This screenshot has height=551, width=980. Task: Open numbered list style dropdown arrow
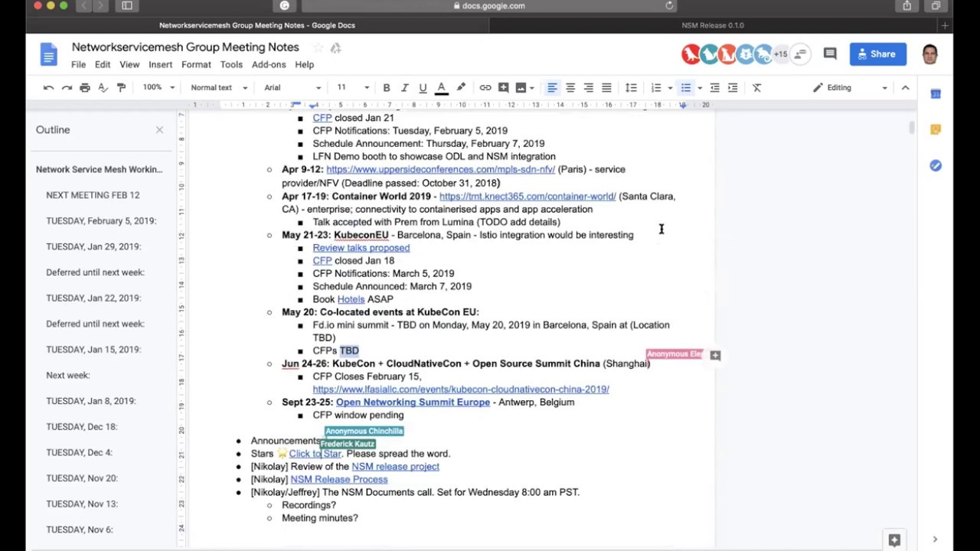coord(670,87)
